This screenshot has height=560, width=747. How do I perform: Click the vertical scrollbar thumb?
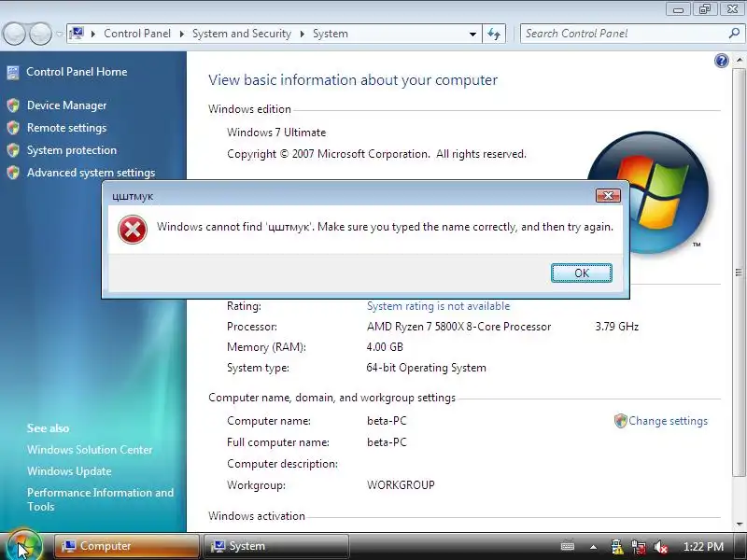pyautogui.click(x=739, y=273)
